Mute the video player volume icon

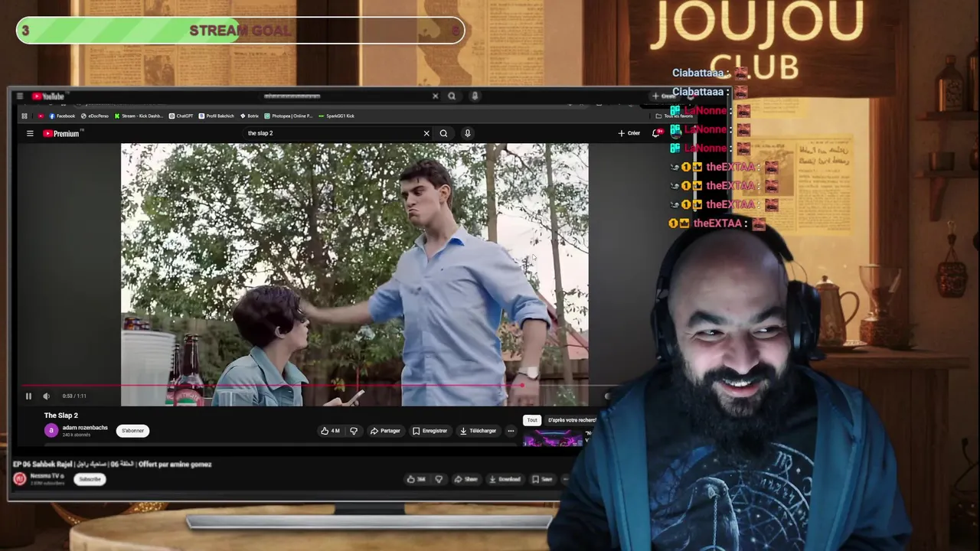pos(46,396)
